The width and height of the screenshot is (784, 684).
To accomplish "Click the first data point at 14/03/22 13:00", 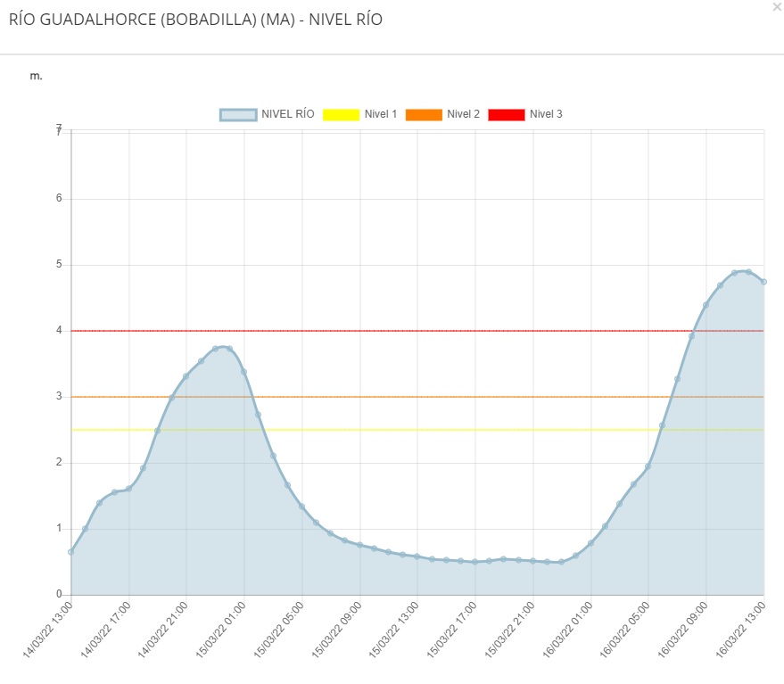I will tap(71, 551).
